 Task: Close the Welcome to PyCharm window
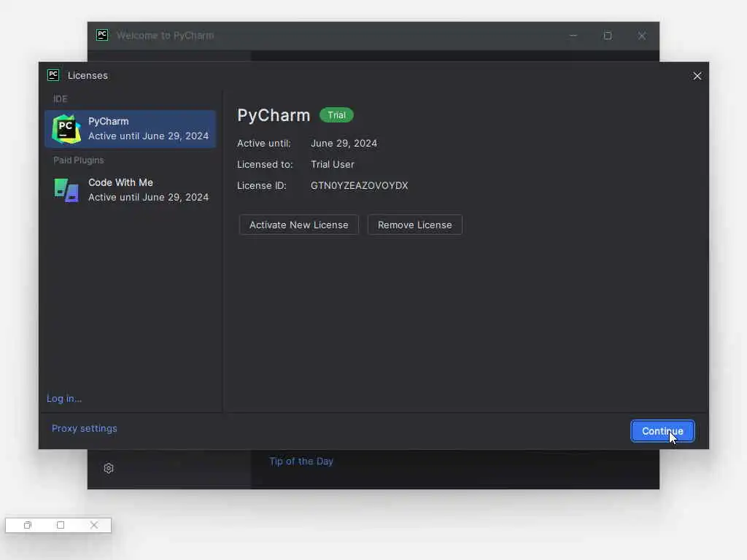tap(642, 36)
